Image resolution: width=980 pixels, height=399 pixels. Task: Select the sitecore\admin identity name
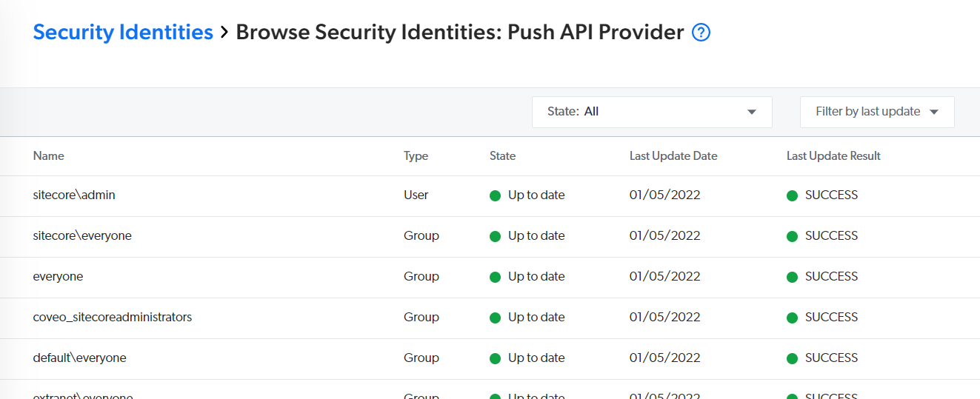74,195
